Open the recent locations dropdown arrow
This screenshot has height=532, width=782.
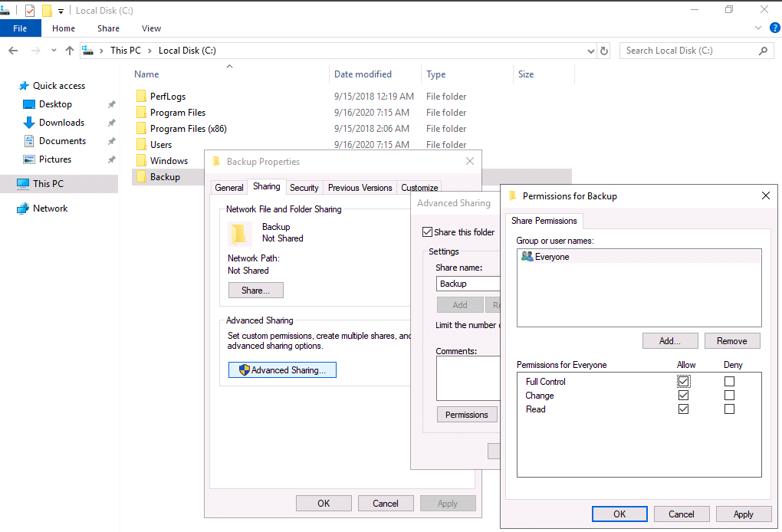tap(54, 51)
